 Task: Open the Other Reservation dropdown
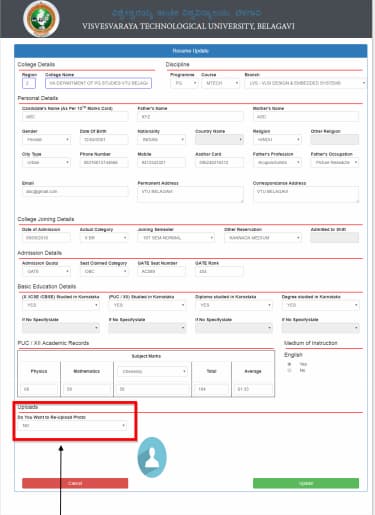coord(263,238)
